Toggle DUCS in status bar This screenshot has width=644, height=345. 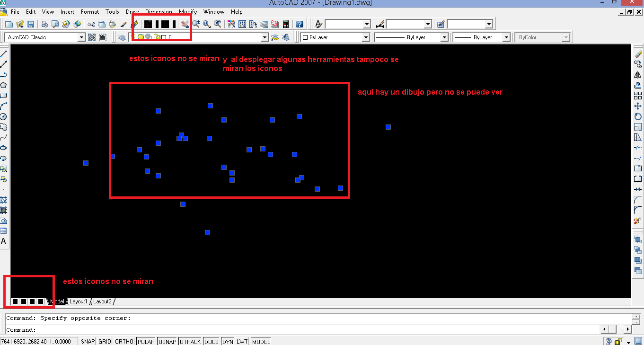tap(212, 341)
